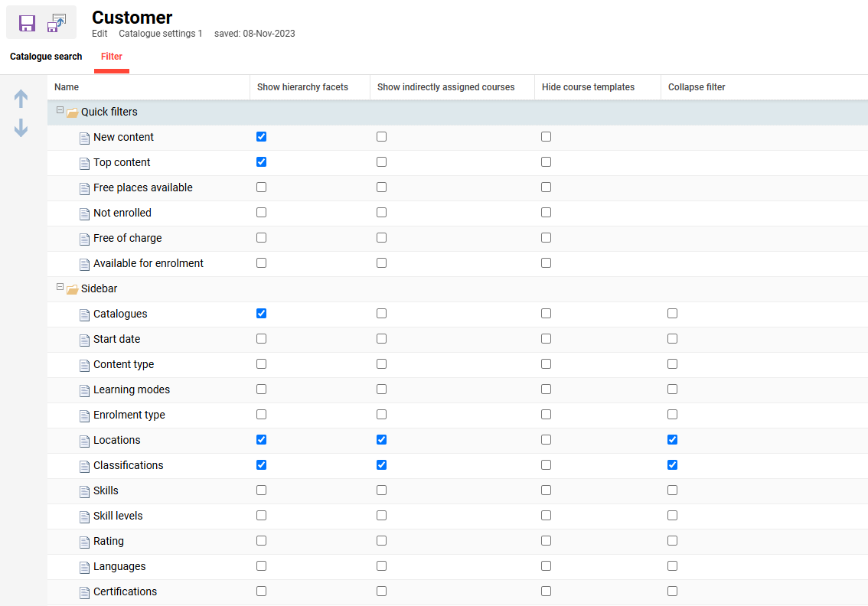Screen dimensions: 868x606
Task: Click the Save icon in the toolbar
Action: [x=27, y=22]
